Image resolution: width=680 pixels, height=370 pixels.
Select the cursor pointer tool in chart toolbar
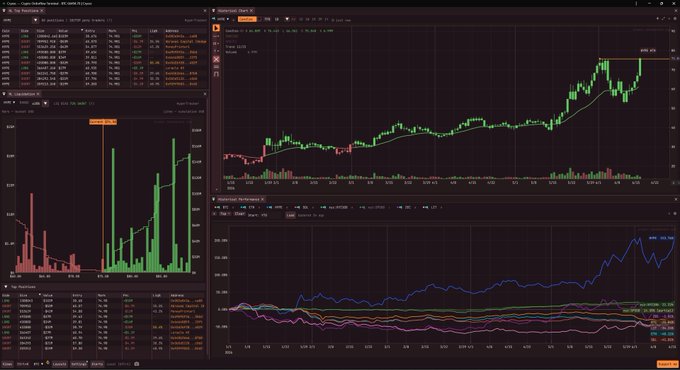point(216,28)
